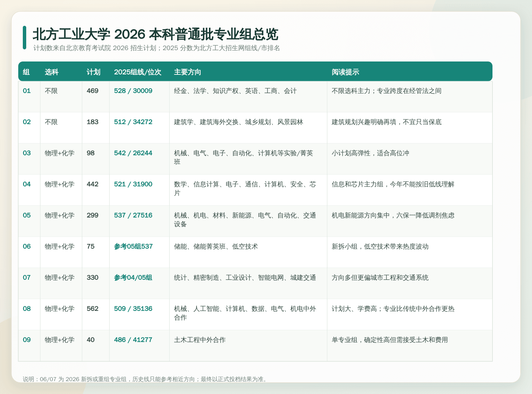Viewport: 532px width, 394px height.
Task: Click the plan count 562
Action: tap(92, 309)
